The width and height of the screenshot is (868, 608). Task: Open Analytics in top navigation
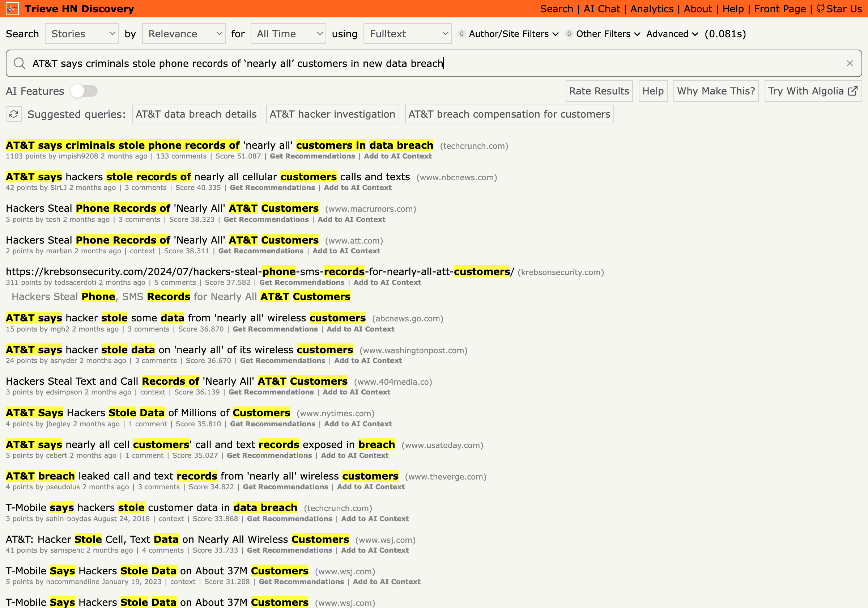tap(652, 9)
